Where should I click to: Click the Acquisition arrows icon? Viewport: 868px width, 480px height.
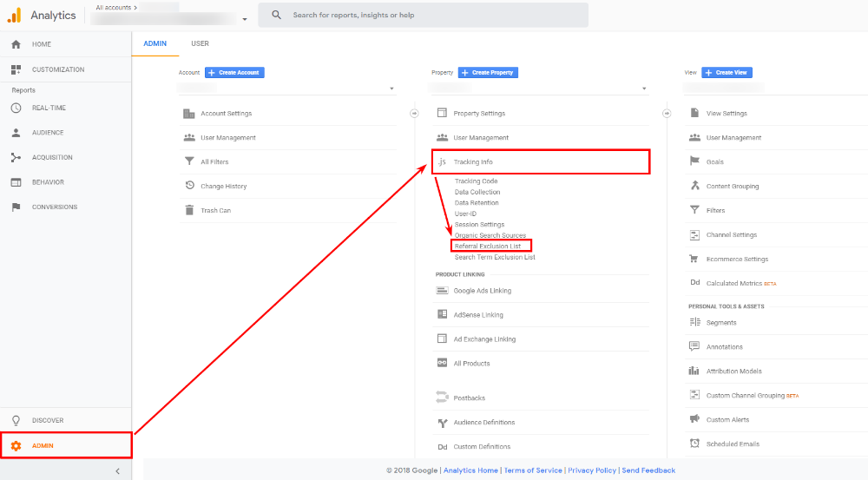click(16, 158)
